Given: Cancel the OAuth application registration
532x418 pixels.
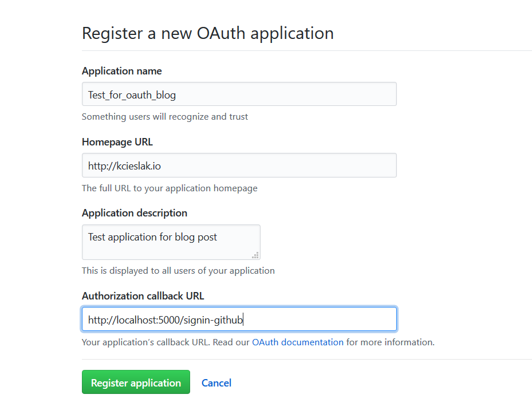Looking at the screenshot, I should tap(216, 382).
